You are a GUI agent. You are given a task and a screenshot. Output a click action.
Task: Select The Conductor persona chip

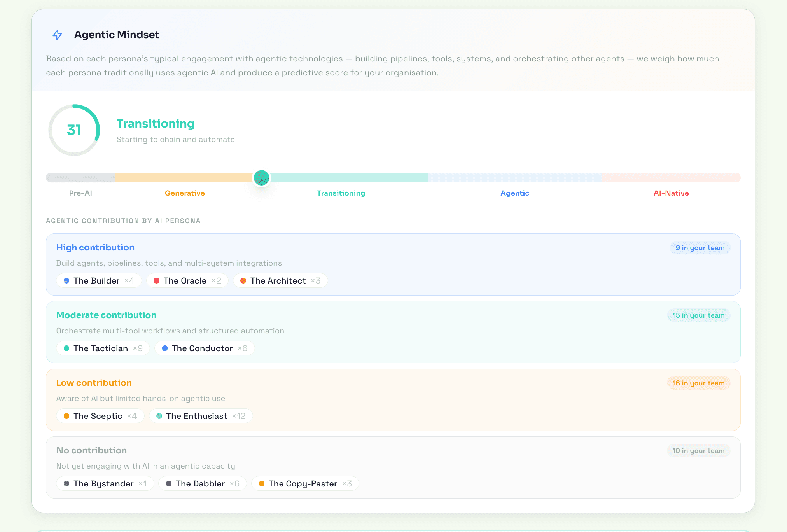(x=205, y=348)
